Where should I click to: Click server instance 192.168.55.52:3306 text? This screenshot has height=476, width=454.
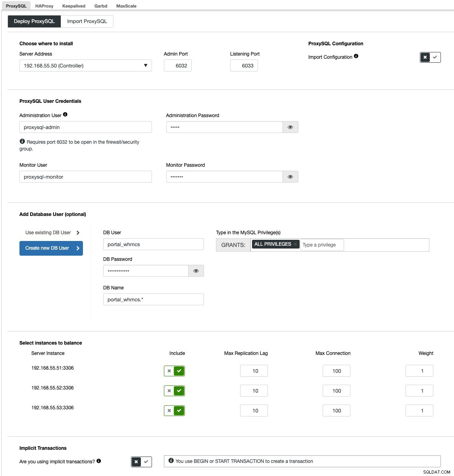pyautogui.click(x=52, y=387)
